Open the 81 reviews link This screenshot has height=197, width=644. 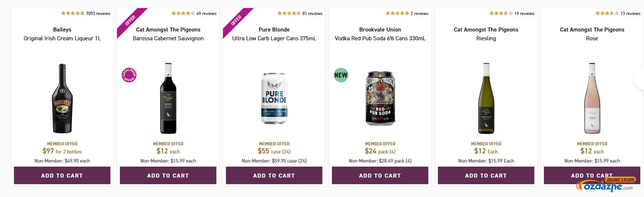tap(312, 14)
